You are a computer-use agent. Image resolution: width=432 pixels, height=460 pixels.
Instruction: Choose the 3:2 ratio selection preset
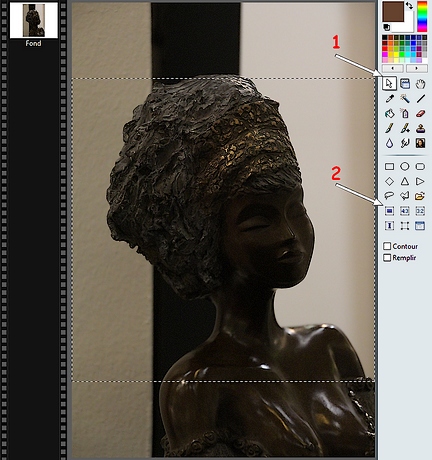[x=420, y=211]
